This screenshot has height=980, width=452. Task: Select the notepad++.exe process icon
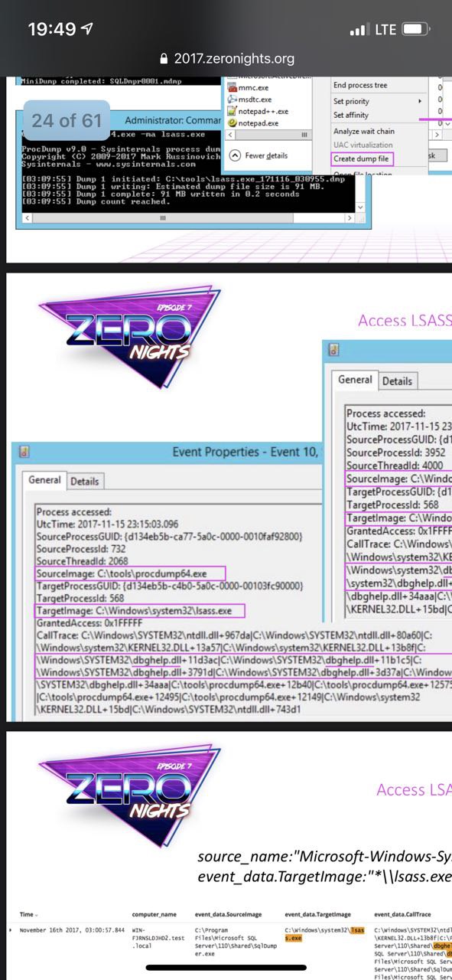click(233, 111)
